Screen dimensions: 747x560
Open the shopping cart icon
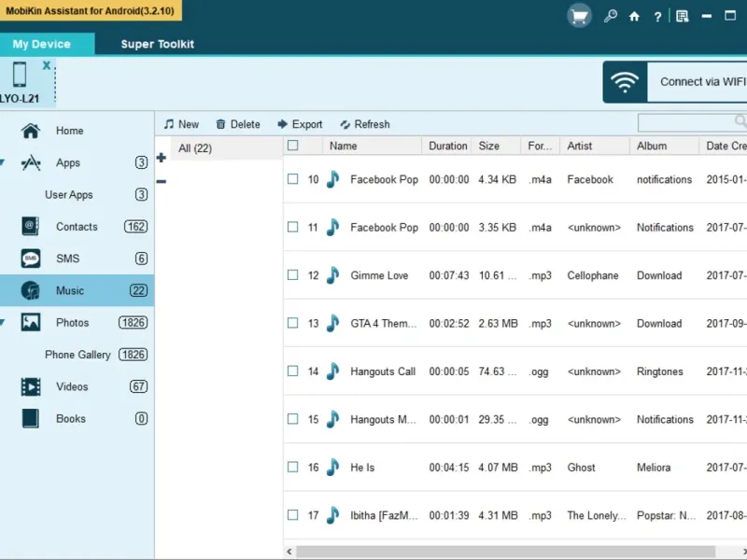[579, 16]
